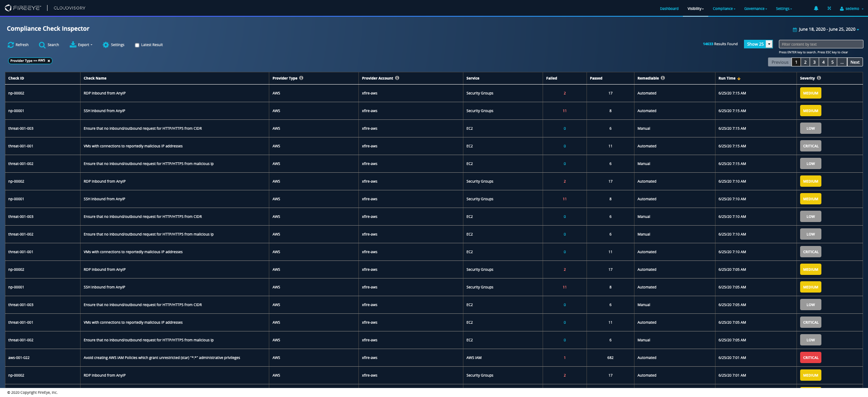868x397 pixels.
Task: Open the Compliance menu
Action: 724,9
